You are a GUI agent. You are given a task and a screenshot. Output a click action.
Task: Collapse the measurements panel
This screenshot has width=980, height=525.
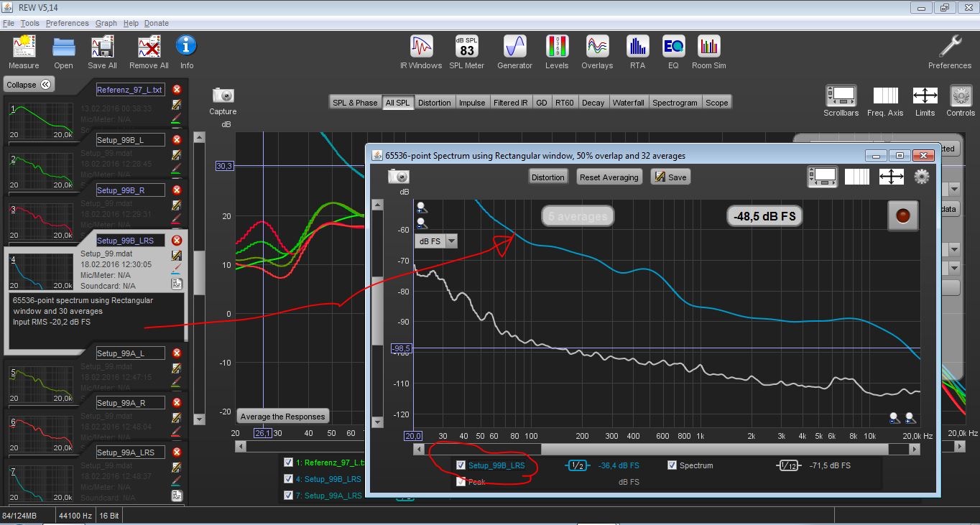coord(29,85)
